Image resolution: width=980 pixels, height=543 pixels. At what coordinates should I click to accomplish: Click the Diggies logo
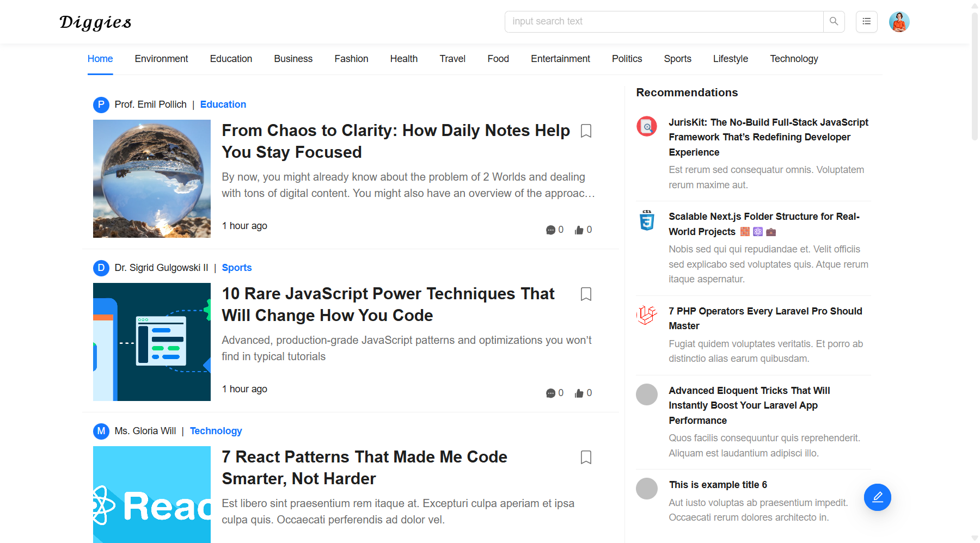(95, 22)
